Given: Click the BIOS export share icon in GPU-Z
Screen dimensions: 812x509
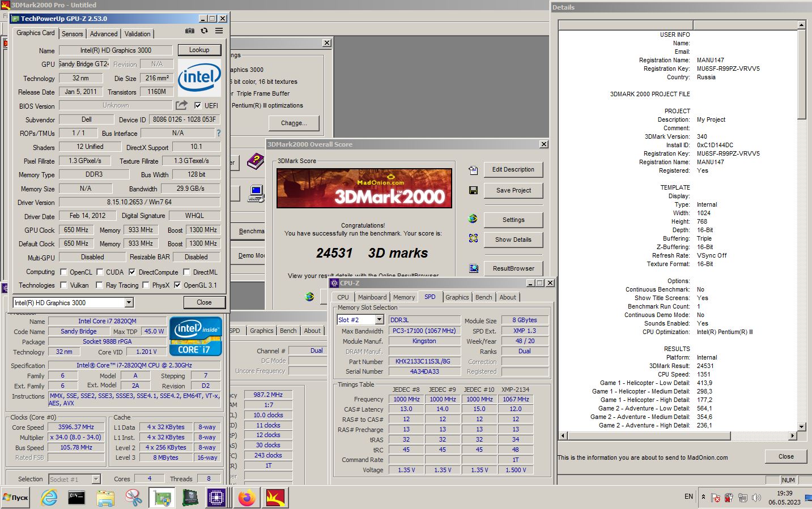Looking at the screenshot, I should 181,105.
